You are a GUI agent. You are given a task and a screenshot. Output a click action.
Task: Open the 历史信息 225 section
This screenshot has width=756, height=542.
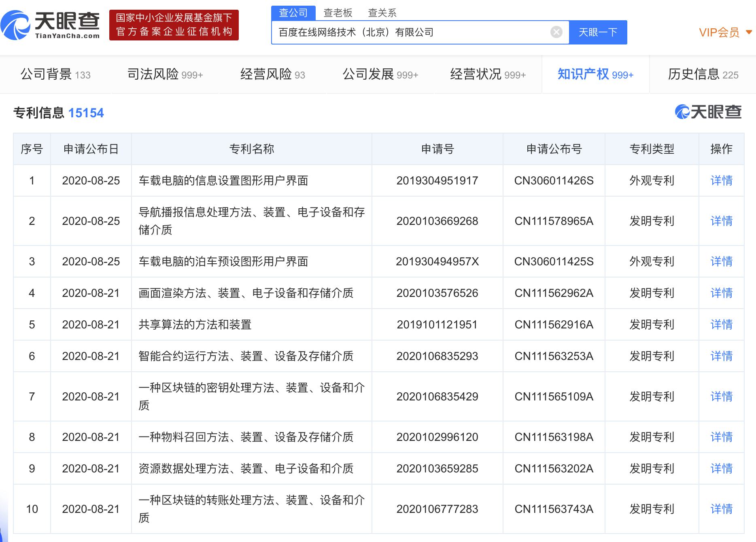coord(703,74)
